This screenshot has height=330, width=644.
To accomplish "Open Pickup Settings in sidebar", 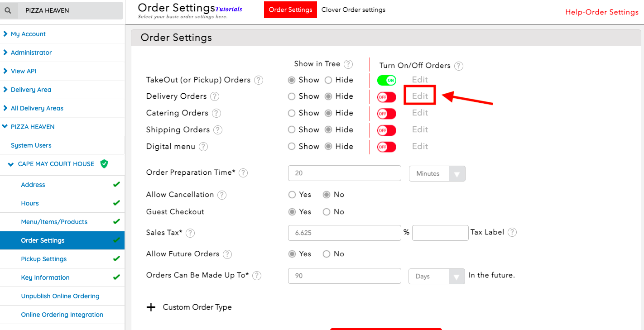I will [44, 259].
